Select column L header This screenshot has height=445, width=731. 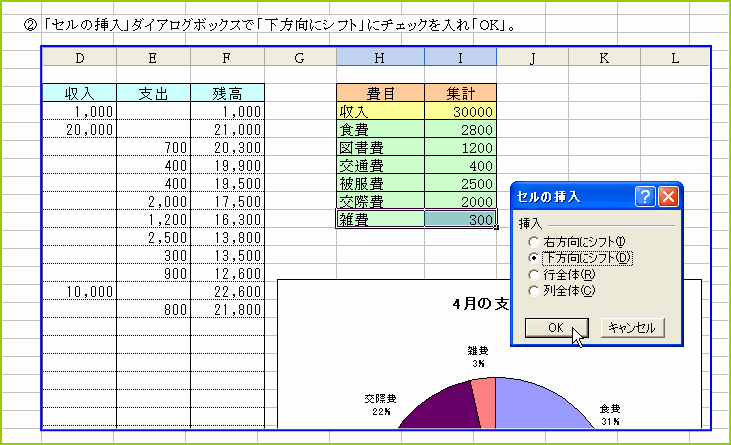tap(675, 58)
